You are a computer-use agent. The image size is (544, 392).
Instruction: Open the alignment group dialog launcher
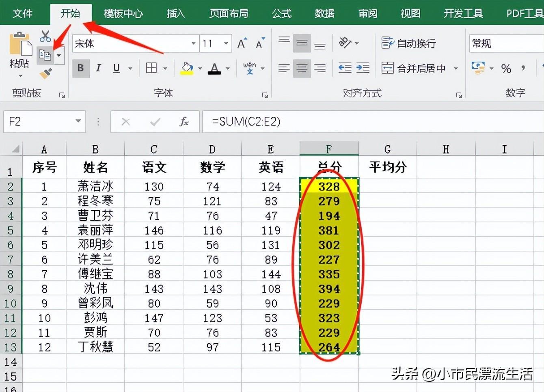459,95
